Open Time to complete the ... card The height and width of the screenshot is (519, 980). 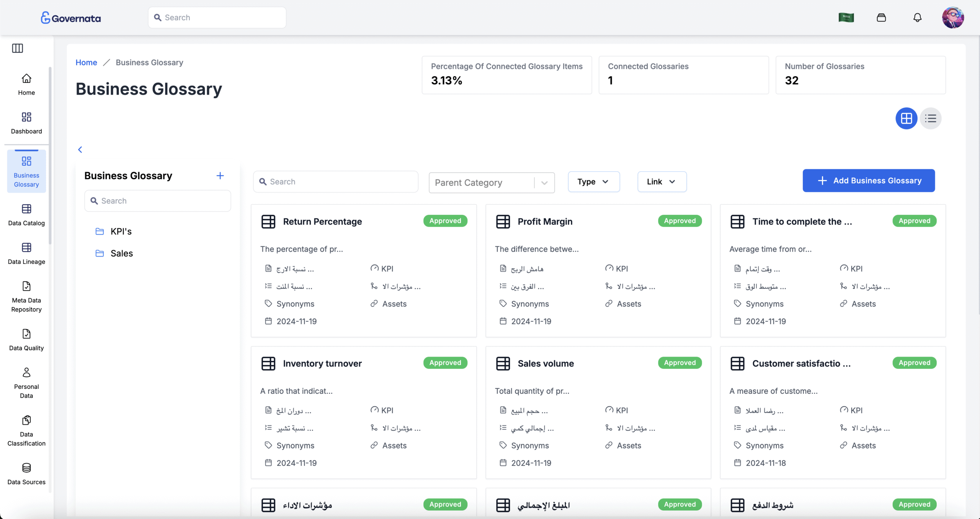802,221
